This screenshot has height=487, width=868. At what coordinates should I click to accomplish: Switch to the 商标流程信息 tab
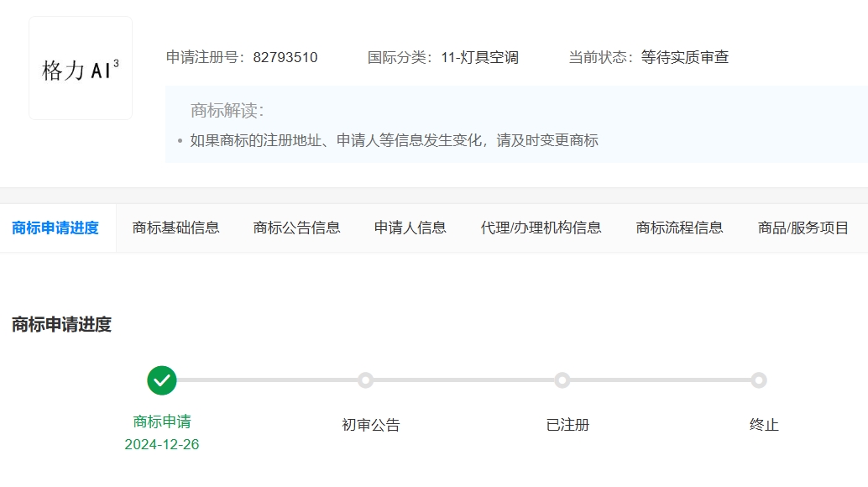(679, 227)
